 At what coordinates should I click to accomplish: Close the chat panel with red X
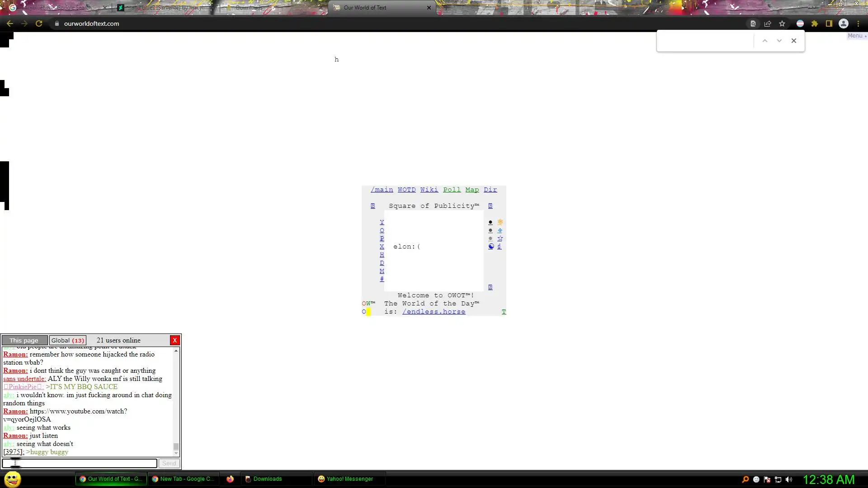pos(175,340)
